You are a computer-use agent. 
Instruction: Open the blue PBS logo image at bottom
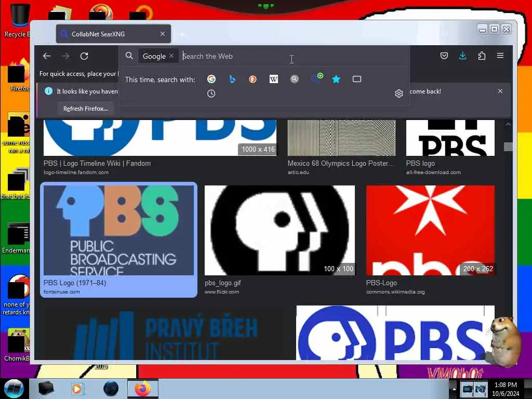pyautogui.click(x=395, y=333)
